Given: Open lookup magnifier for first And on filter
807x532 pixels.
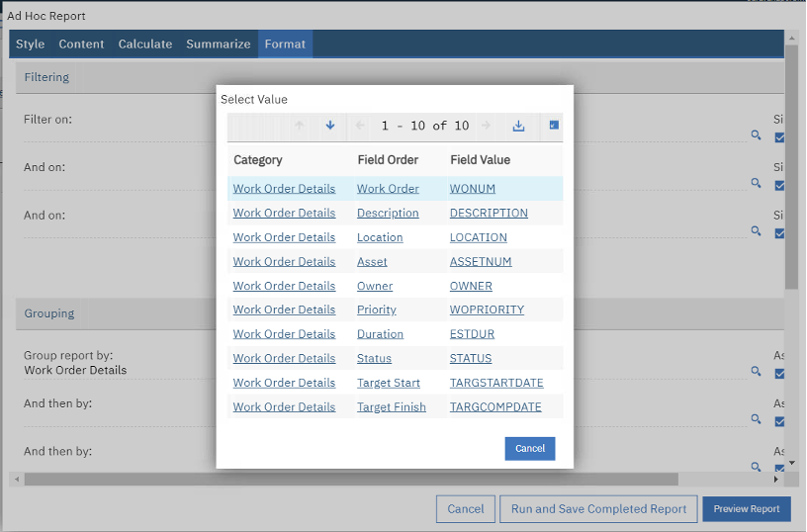Looking at the screenshot, I should [x=757, y=183].
